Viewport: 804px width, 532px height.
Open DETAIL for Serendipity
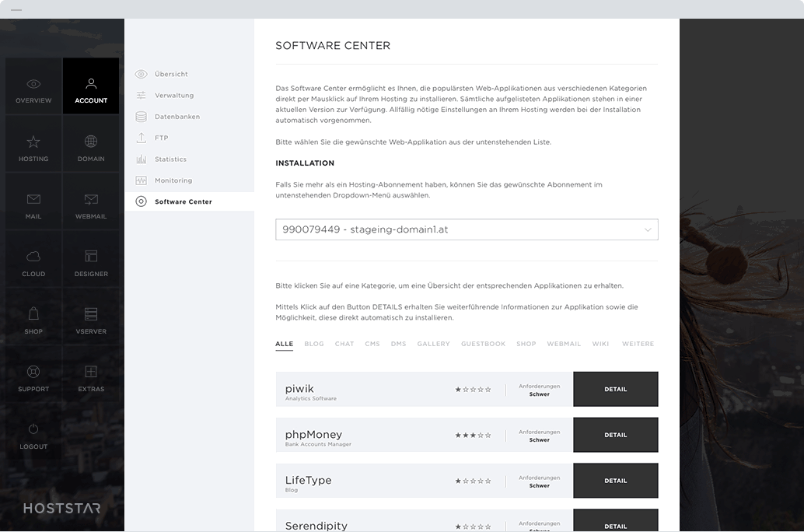(615, 520)
